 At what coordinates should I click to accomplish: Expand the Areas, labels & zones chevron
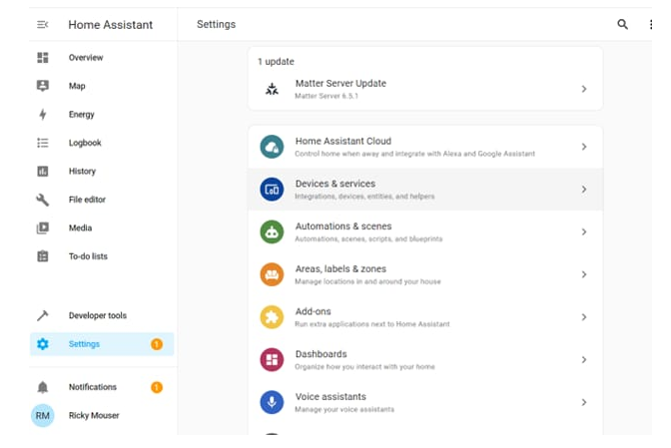pyautogui.click(x=584, y=274)
